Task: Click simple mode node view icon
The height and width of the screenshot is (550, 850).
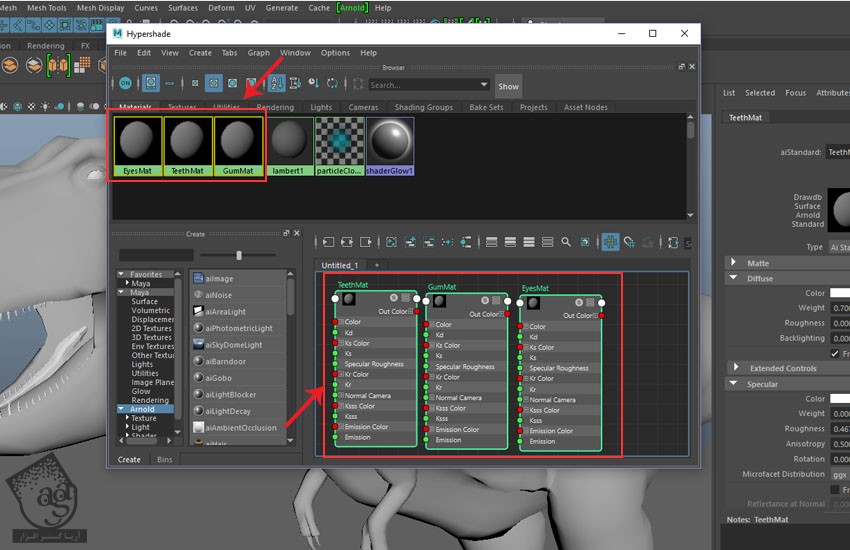Action: coord(492,242)
